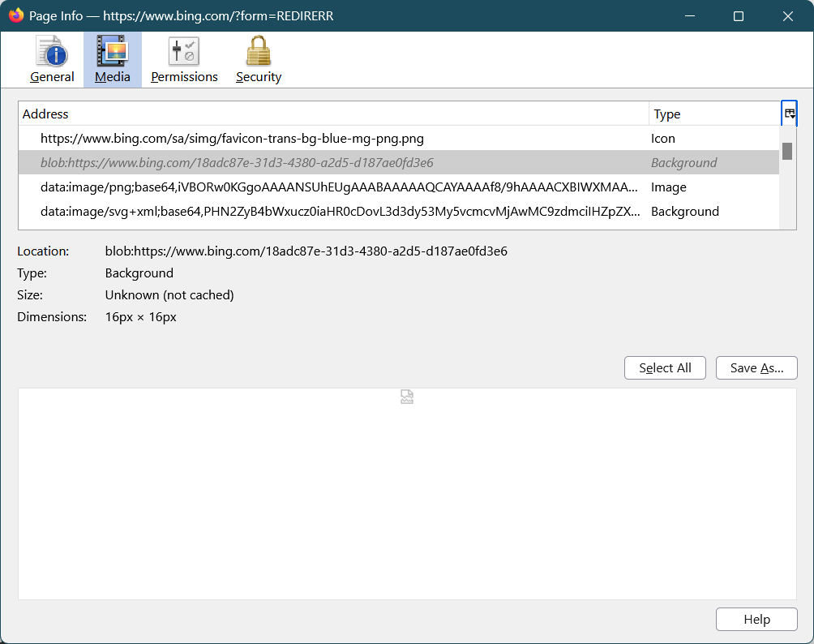The image size is (814, 644).
Task: Open the General tab icon
Action: [52, 51]
